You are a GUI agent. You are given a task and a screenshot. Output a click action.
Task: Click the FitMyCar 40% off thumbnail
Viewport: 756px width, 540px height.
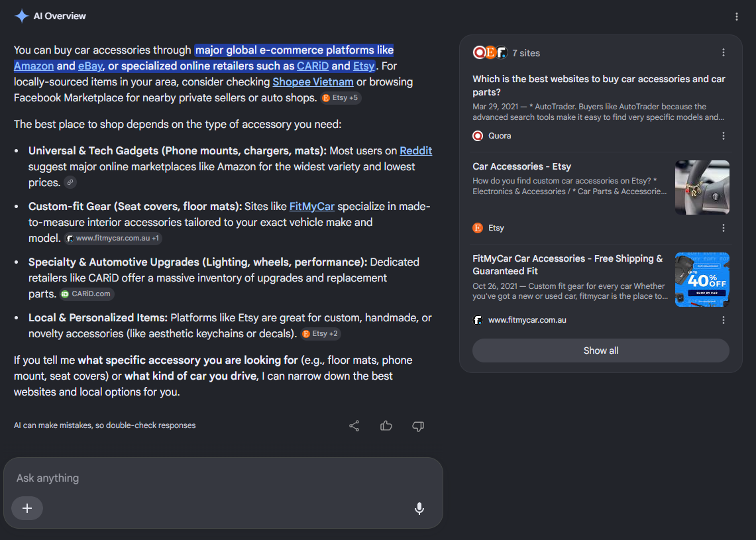702,280
